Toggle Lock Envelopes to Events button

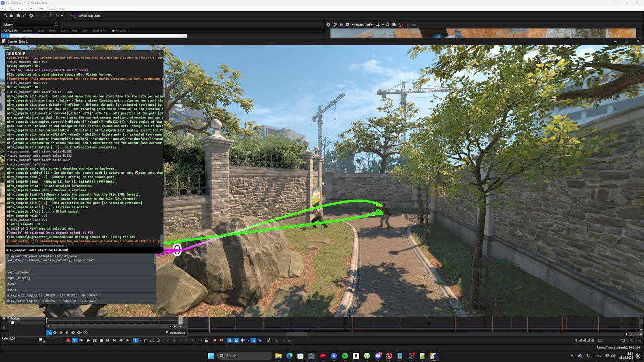[253, 340]
